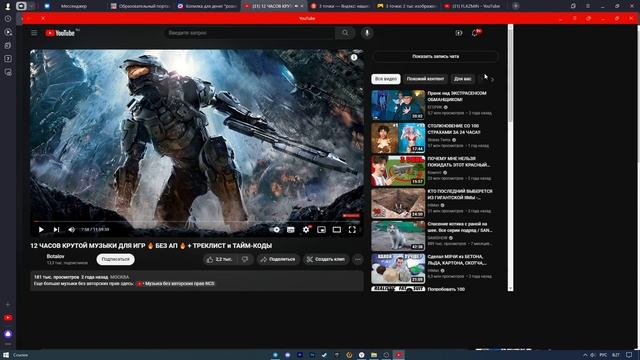The width and height of the screenshot is (640, 360).
Task: Dislike the video
Action: [x=245, y=259]
